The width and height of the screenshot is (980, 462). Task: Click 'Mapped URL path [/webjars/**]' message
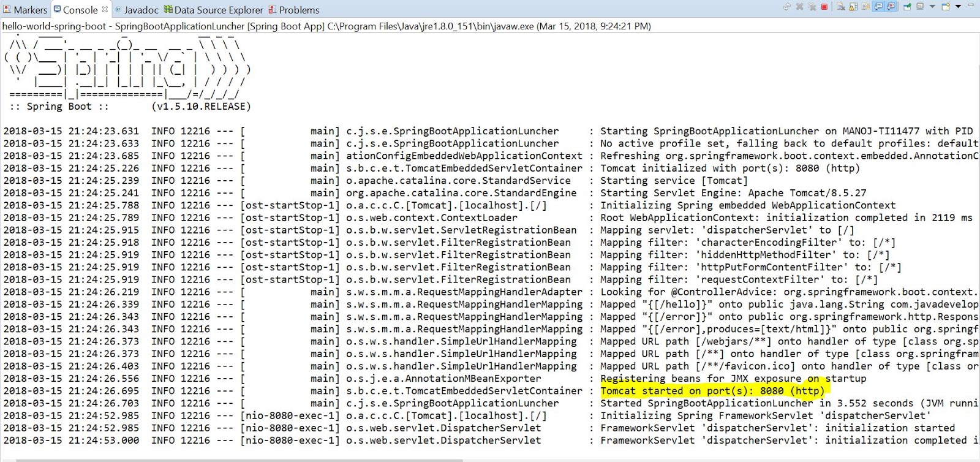(x=790, y=341)
